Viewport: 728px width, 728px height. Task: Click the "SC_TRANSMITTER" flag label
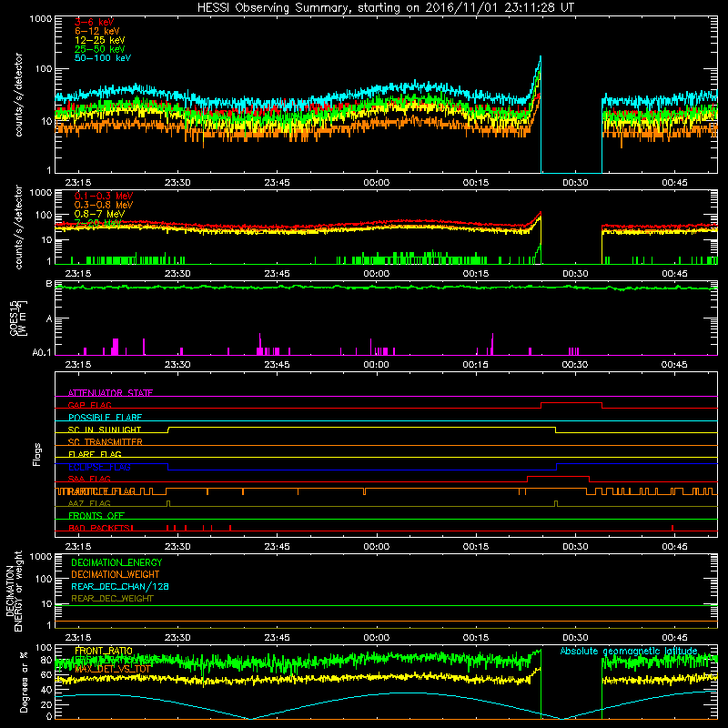pyautogui.click(x=106, y=442)
